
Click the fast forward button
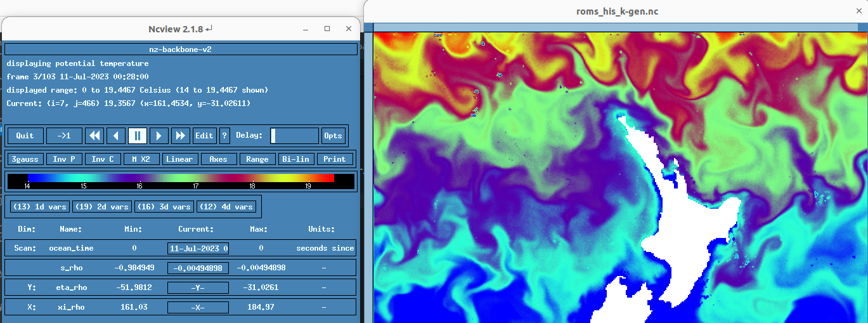181,136
